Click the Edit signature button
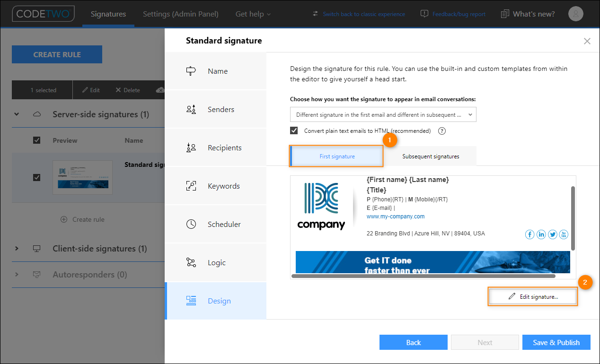Image resolution: width=600 pixels, height=364 pixels. coord(533,297)
